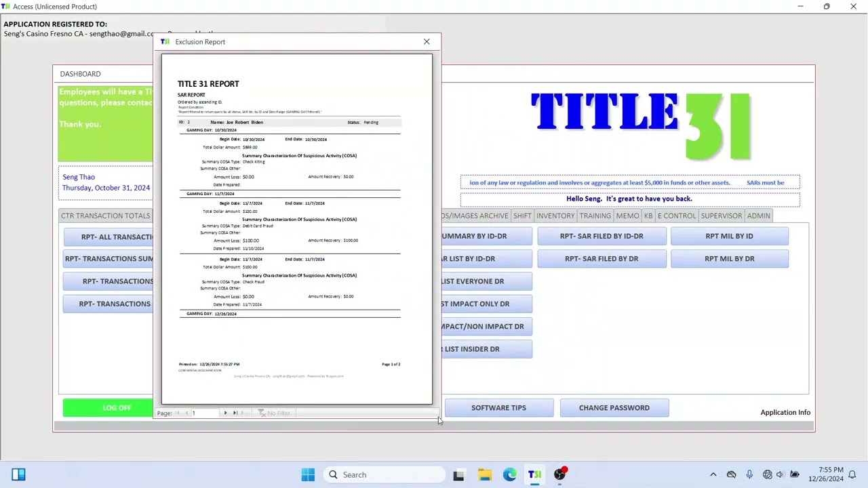868x488 pixels.
Task: Restore down the Access main window
Action: pos(827,7)
